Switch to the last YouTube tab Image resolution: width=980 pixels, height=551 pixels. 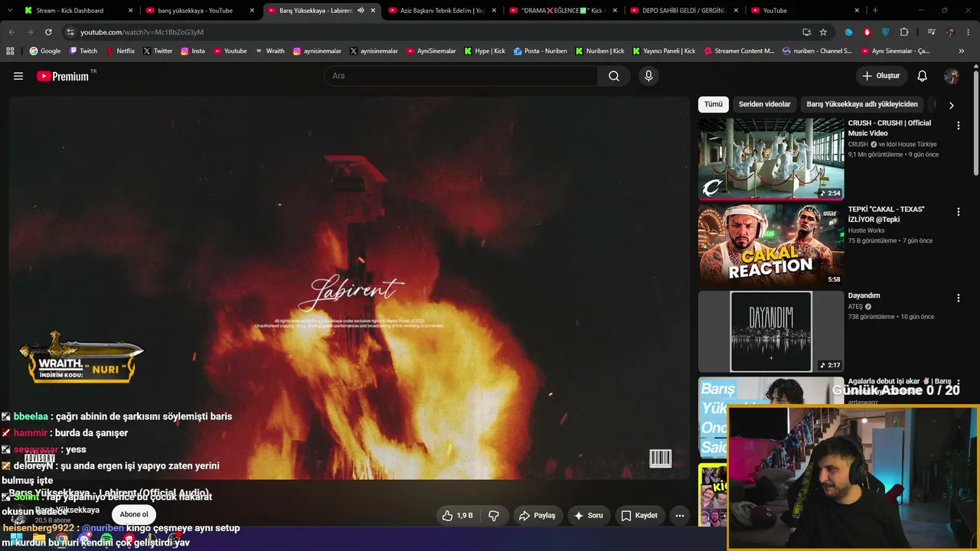click(x=805, y=11)
